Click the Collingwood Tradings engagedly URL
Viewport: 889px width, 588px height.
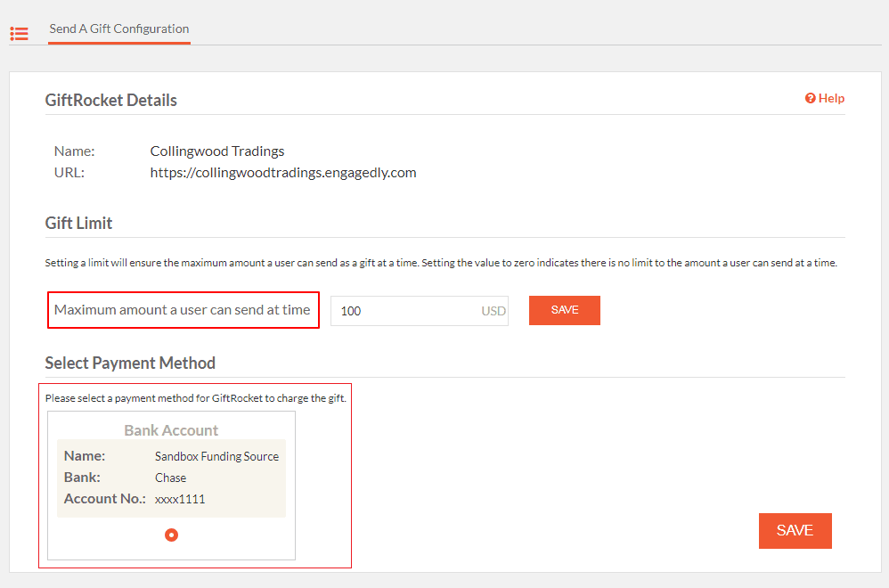point(283,172)
